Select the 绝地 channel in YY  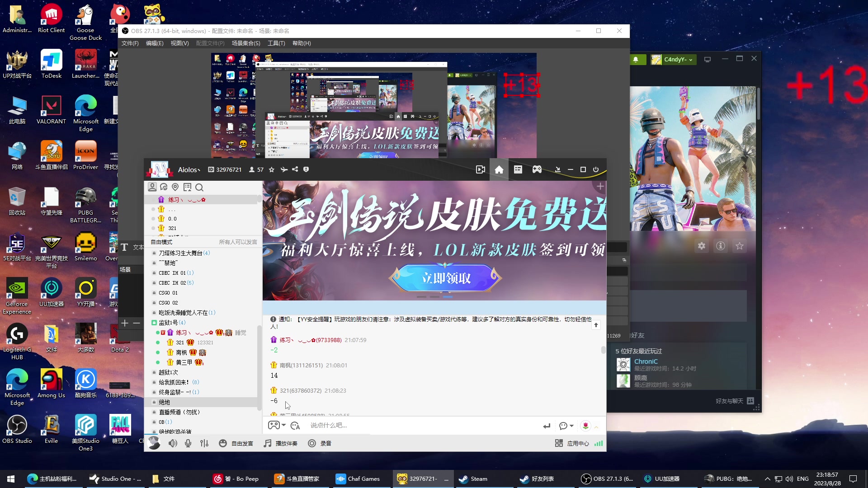pos(201,402)
